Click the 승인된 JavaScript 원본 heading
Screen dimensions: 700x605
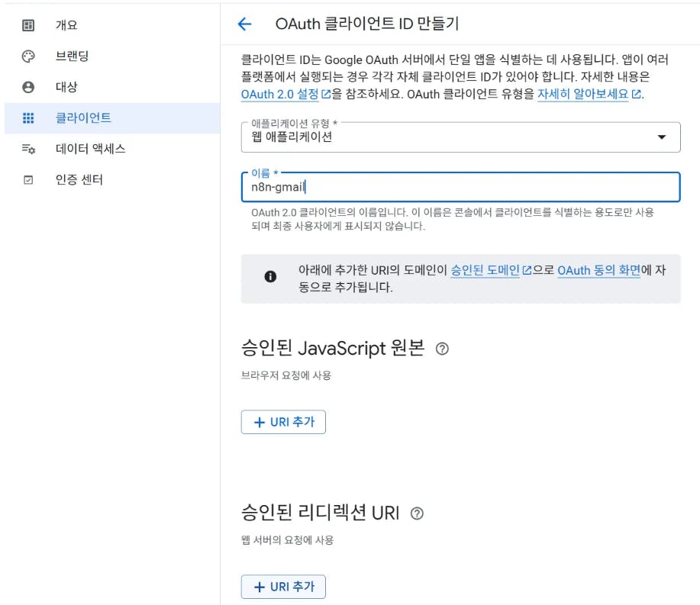coord(333,348)
